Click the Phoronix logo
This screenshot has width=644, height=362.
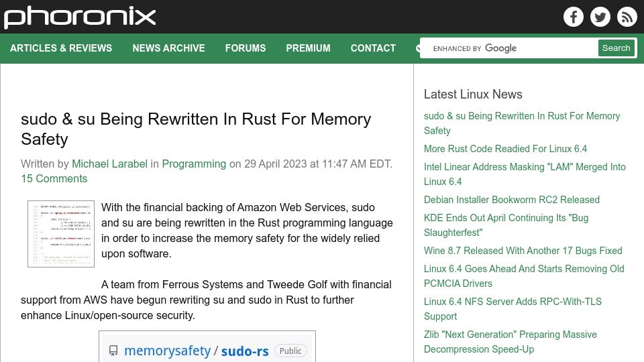pos(80,17)
